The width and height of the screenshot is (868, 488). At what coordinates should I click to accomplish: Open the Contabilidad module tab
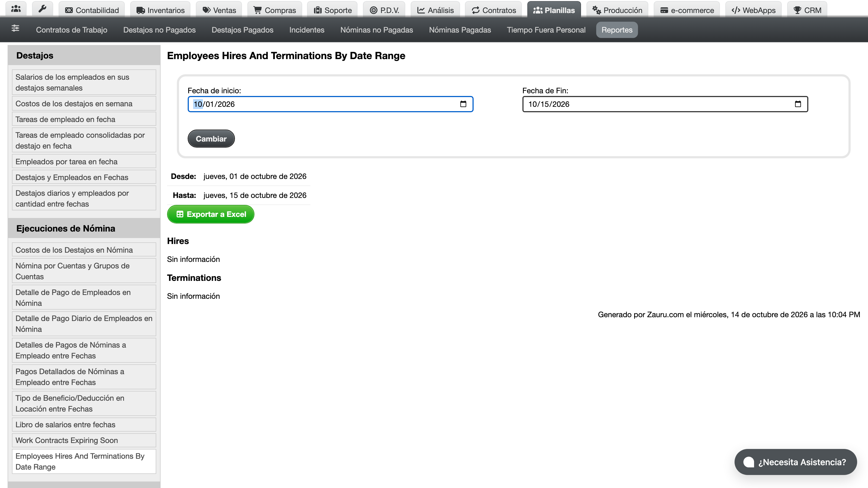(92, 10)
